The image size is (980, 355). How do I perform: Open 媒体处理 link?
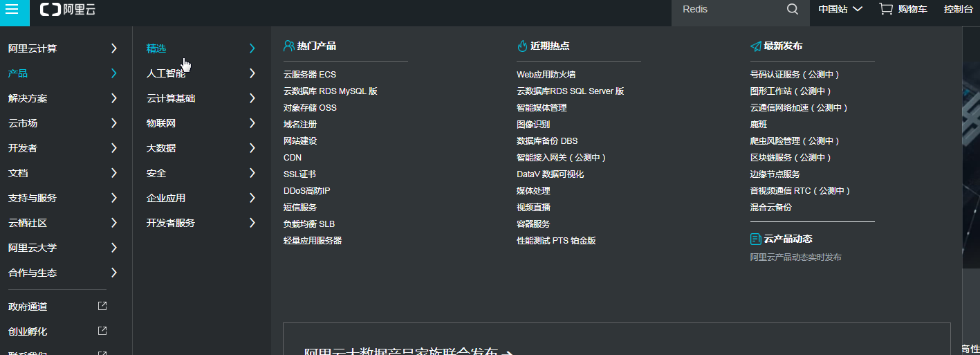(533, 191)
